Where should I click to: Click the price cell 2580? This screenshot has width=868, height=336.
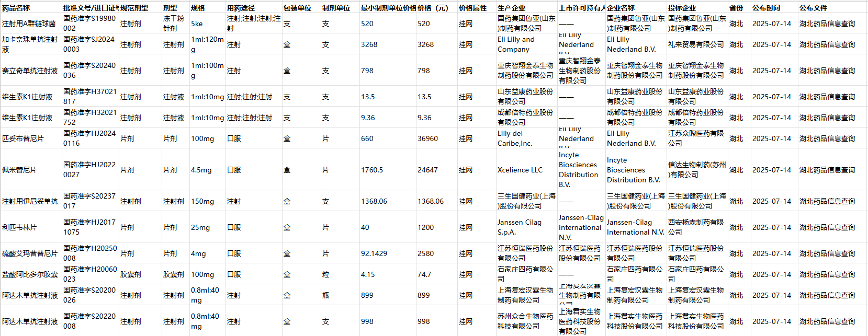pos(437,253)
